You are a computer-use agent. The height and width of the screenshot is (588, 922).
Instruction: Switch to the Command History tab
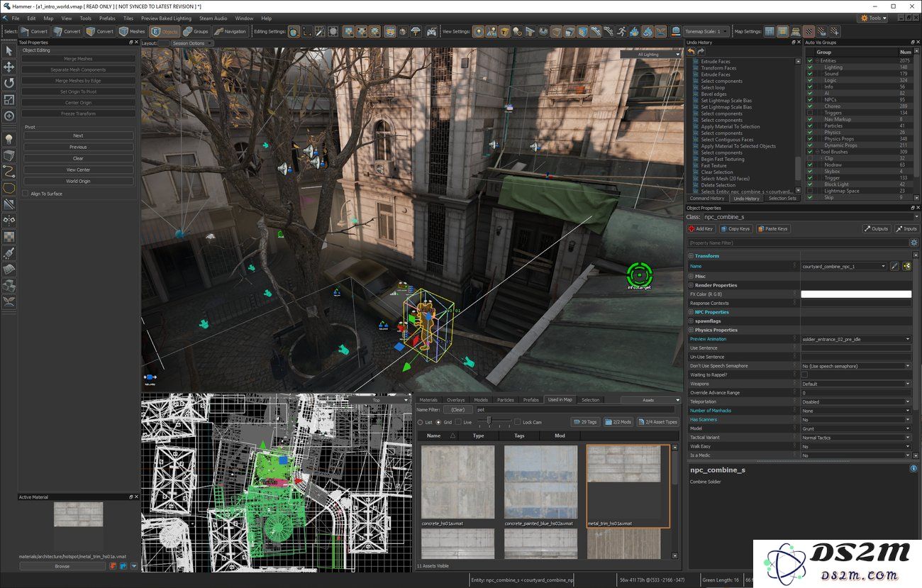click(x=707, y=199)
